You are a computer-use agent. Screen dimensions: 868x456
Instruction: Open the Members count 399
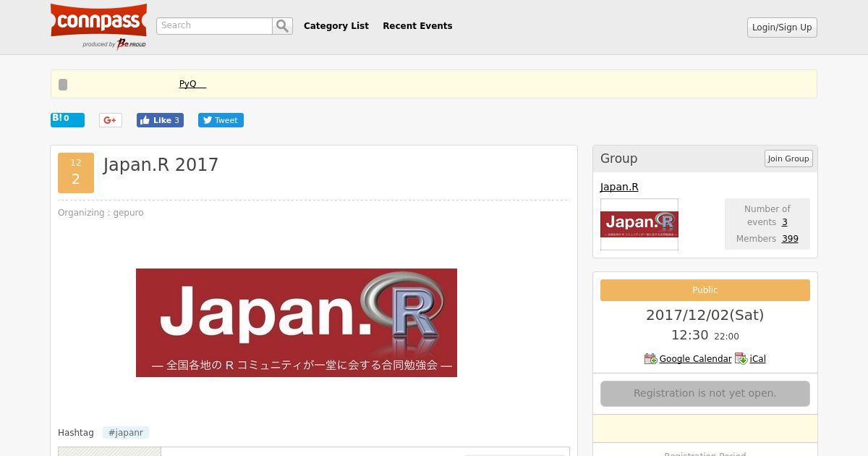coord(790,239)
